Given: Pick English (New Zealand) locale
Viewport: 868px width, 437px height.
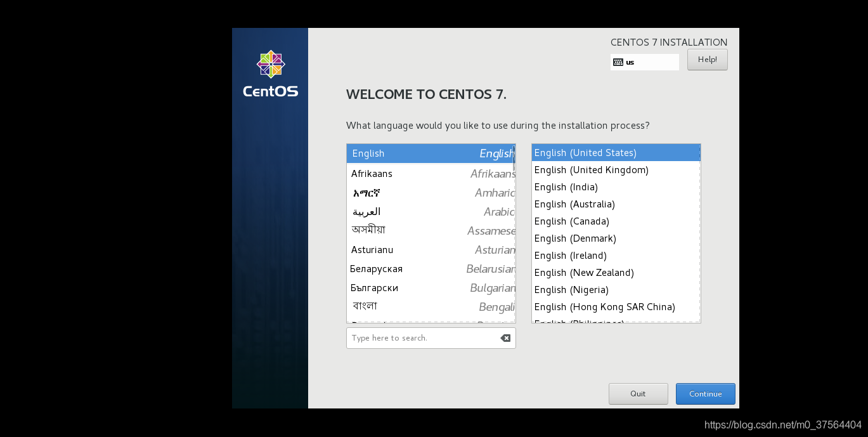Looking at the screenshot, I should point(616,273).
